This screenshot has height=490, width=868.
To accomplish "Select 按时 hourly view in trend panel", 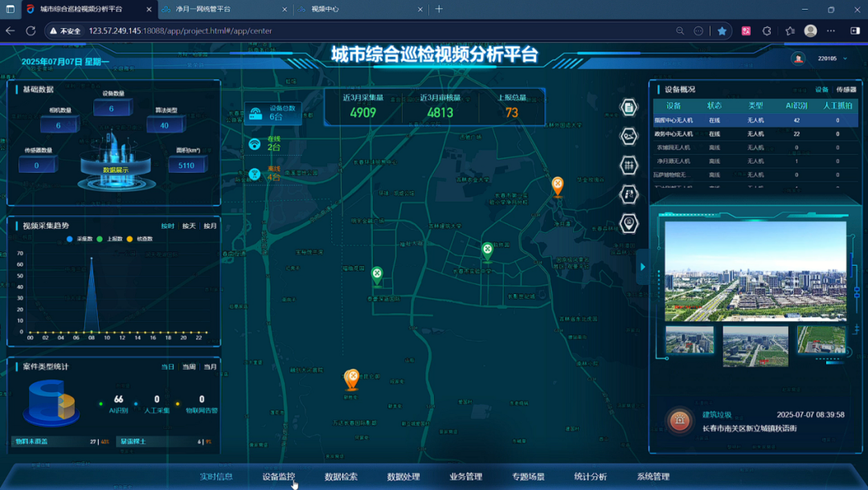I will pyautogui.click(x=168, y=226).
